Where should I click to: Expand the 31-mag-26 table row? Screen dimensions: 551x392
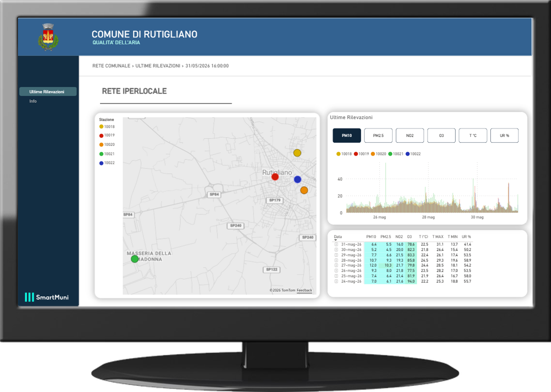click(336, 244)
